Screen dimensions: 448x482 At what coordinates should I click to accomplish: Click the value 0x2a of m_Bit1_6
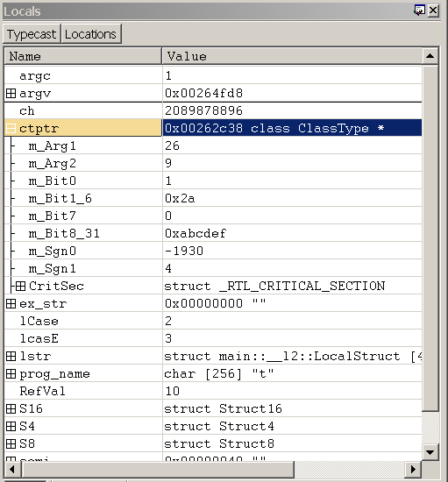click(x=180, y=199)
